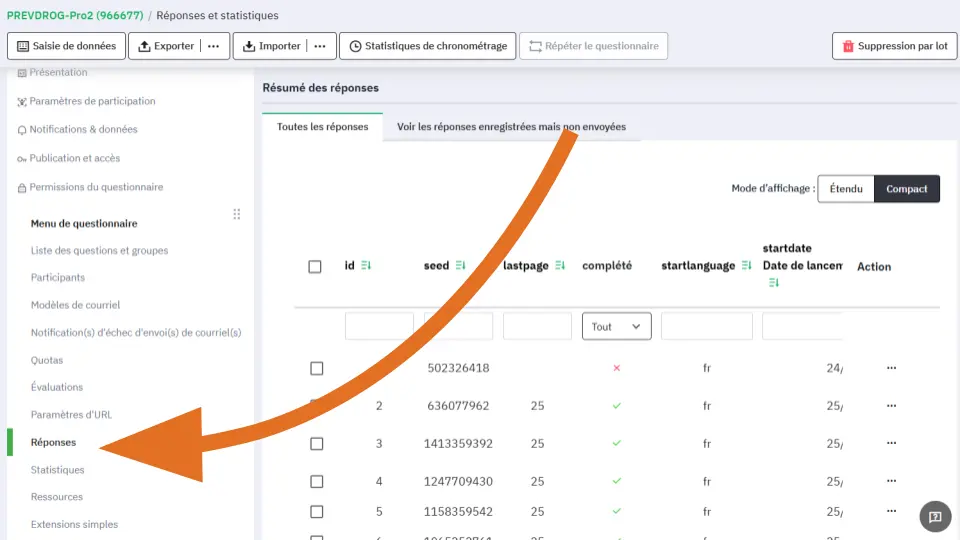Check the box for response id 3
960x540 pixels.
317,444
